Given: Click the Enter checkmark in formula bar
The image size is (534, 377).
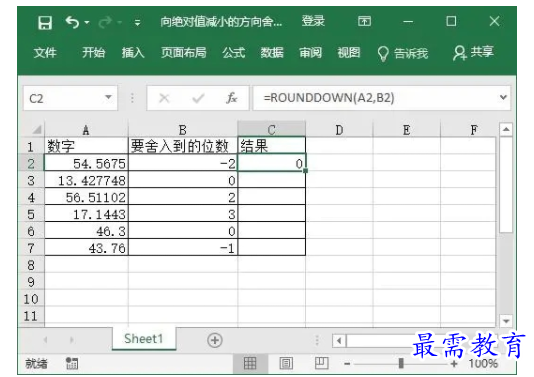Looking at the screenshot, I should pos(198,98).
